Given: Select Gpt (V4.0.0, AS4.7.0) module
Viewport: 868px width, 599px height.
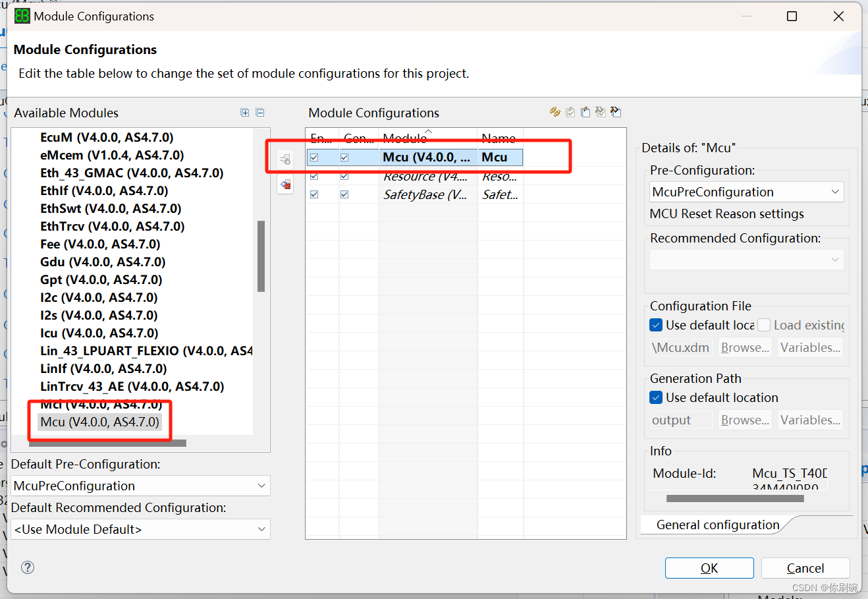Looking at the screenshot, I should tap(101, 279).
